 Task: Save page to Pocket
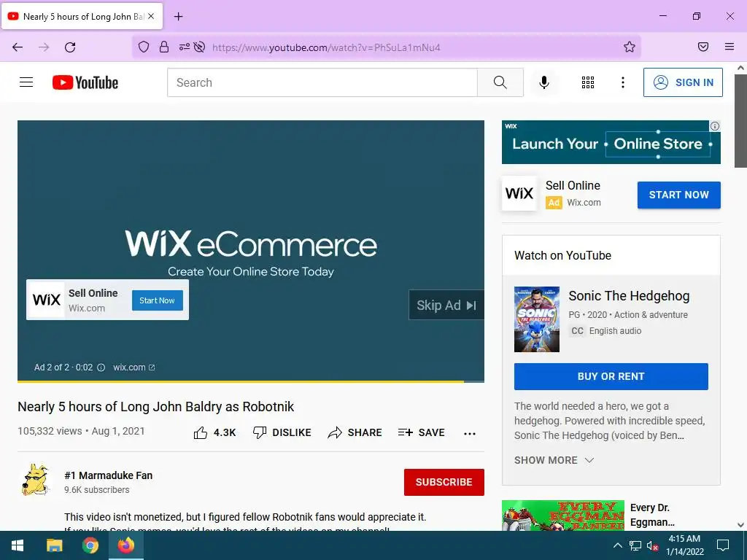point(703,47)
